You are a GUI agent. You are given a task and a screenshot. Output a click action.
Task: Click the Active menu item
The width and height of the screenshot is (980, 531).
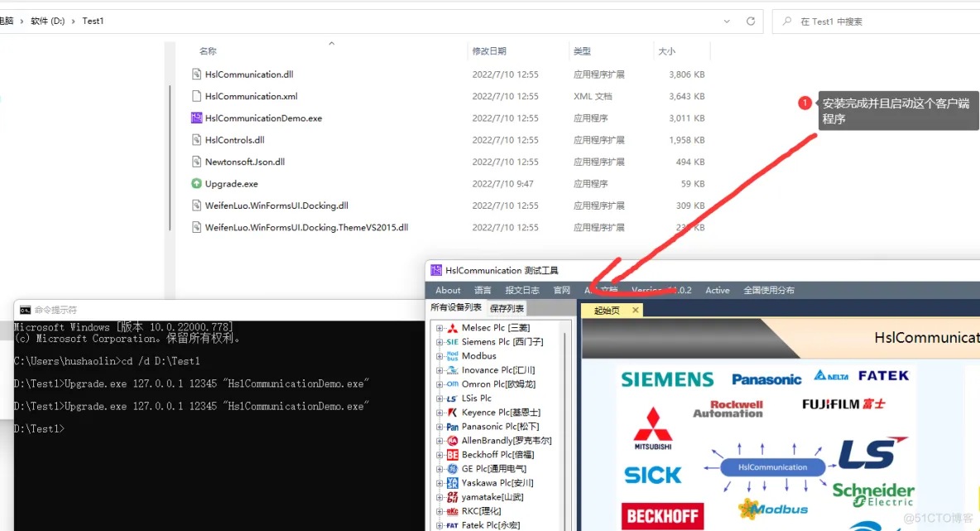(x=718, y=290)
